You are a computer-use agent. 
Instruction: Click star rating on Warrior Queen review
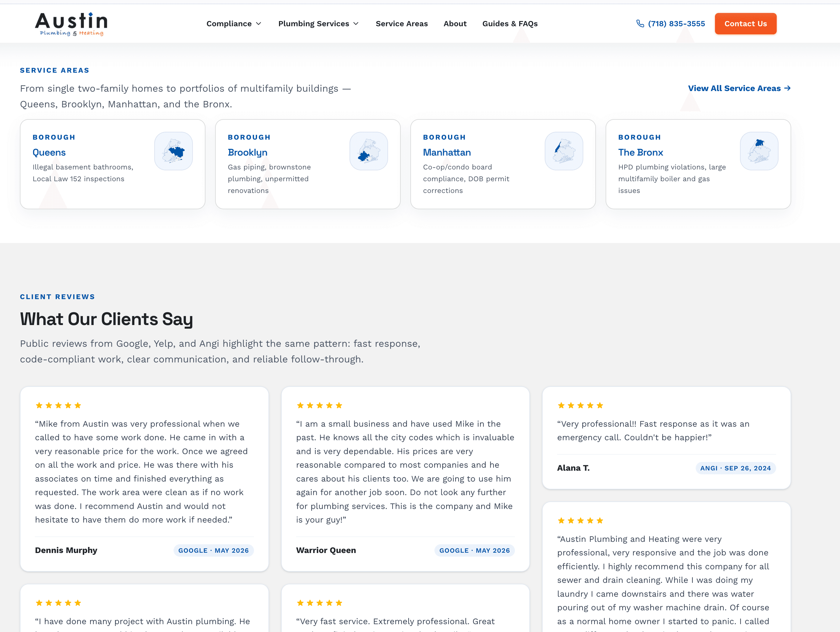click(x=319, y=406)
